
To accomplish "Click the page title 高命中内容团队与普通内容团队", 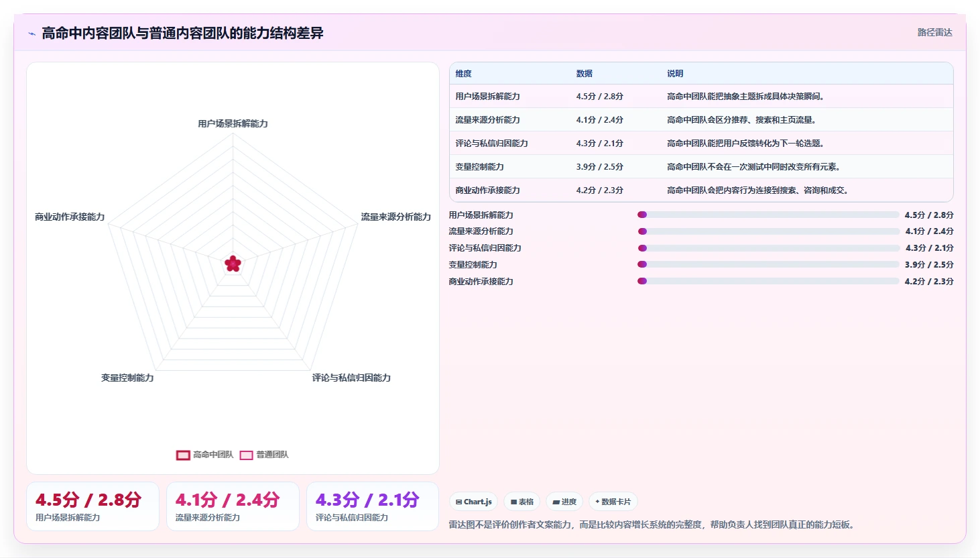I will (x=182, y=33).
